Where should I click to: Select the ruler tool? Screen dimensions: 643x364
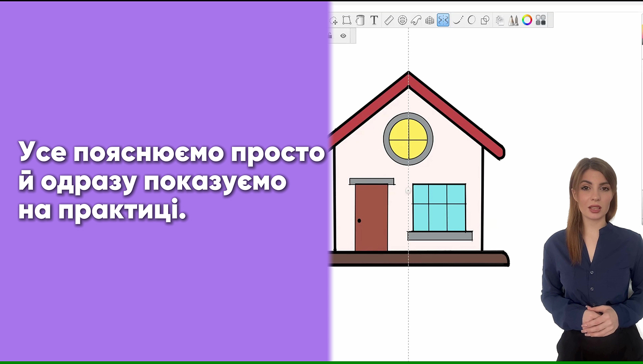389,20
